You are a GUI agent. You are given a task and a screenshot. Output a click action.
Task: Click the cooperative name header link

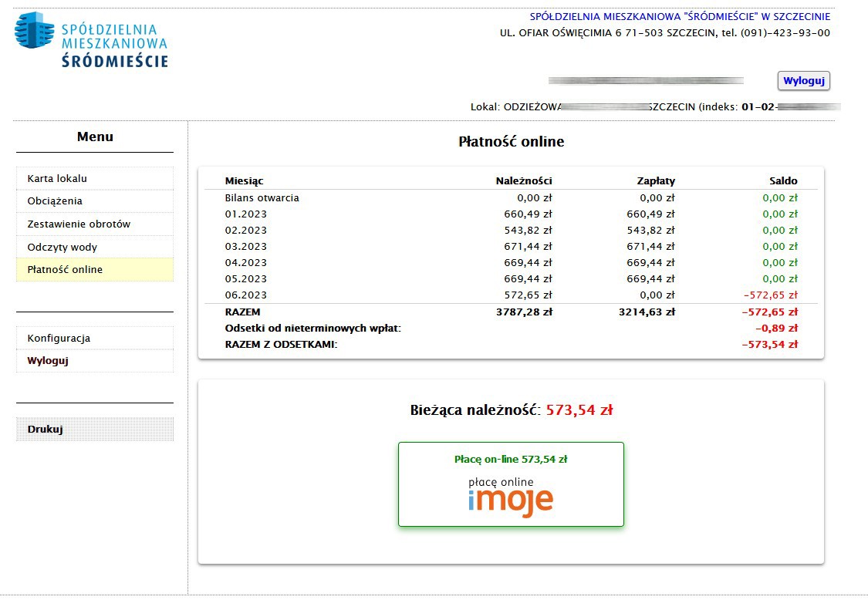680,16
